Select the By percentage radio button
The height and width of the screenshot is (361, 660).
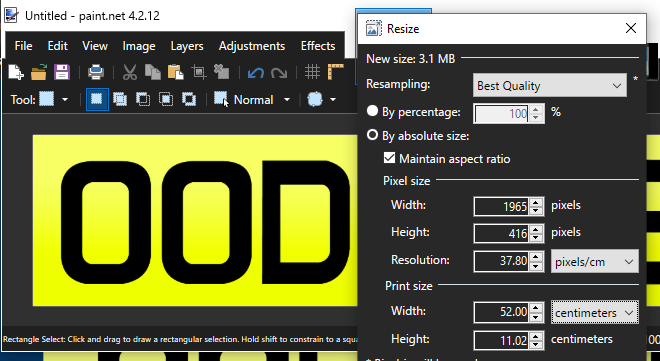(x=372, y=111)
